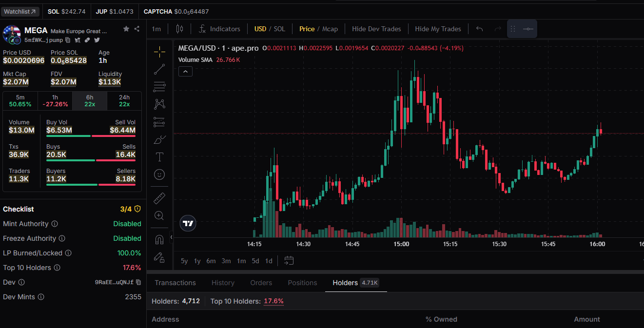The height and width of the screenshot is (328, 644).
Task: Select the 5m stats period
Action: tap(20, 100)
